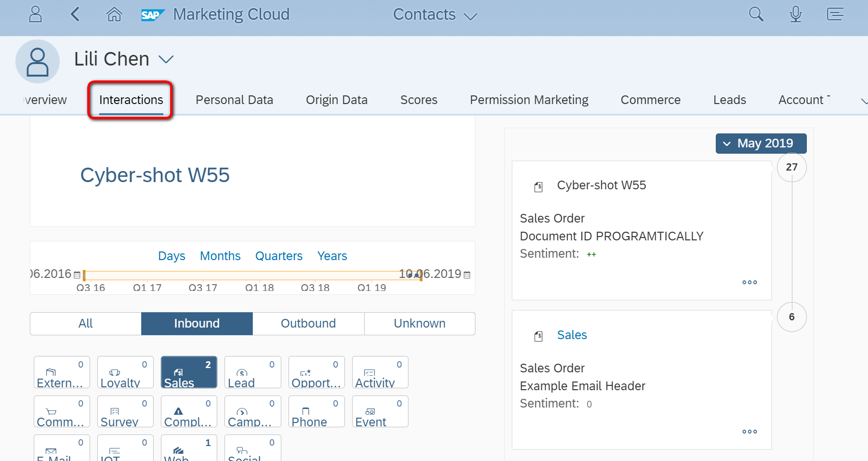Toggle the Camp... interaction filter tile
The image size is (868, 461).
(253, 411)
